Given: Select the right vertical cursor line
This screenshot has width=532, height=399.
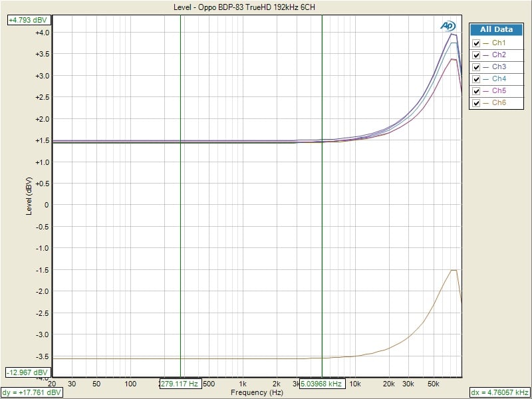Looking at the screenshot, I should point(322,199).
